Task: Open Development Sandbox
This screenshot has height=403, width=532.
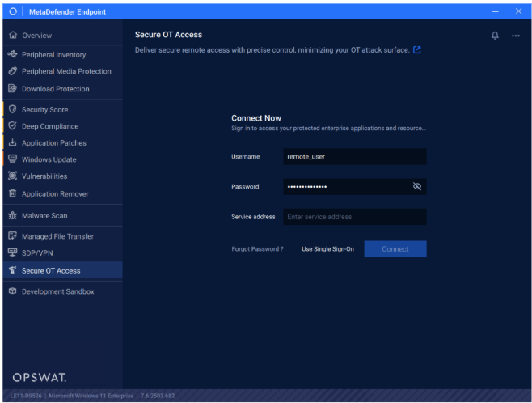Action: tap(63, 291)
